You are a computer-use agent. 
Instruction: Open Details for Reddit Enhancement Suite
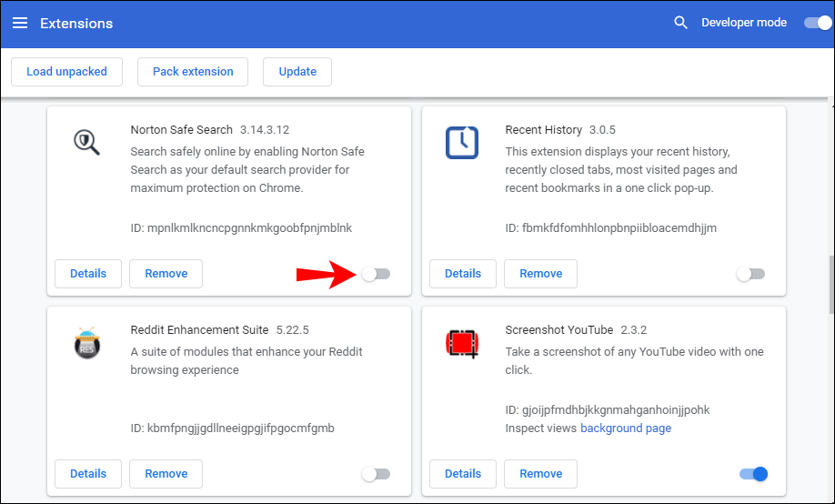tap(88, 474)
